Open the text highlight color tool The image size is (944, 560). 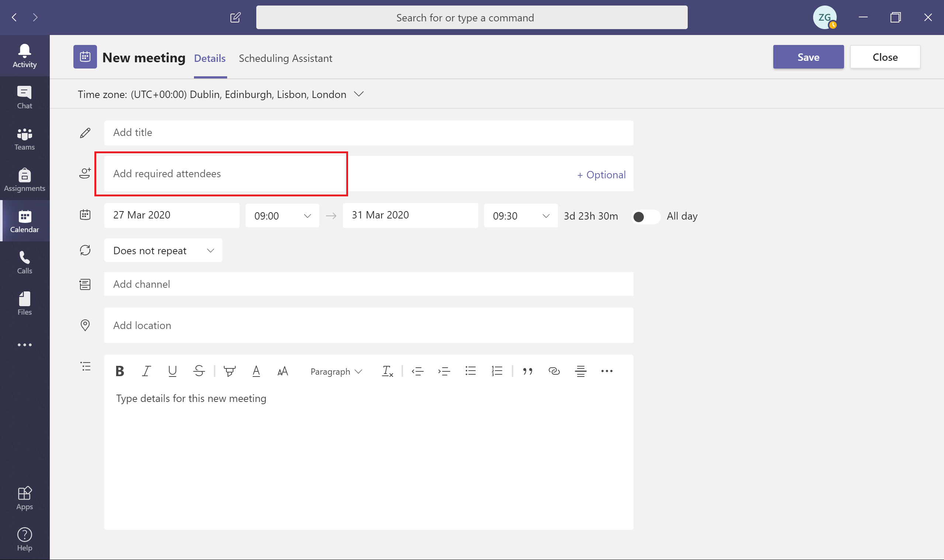point(230,371)
